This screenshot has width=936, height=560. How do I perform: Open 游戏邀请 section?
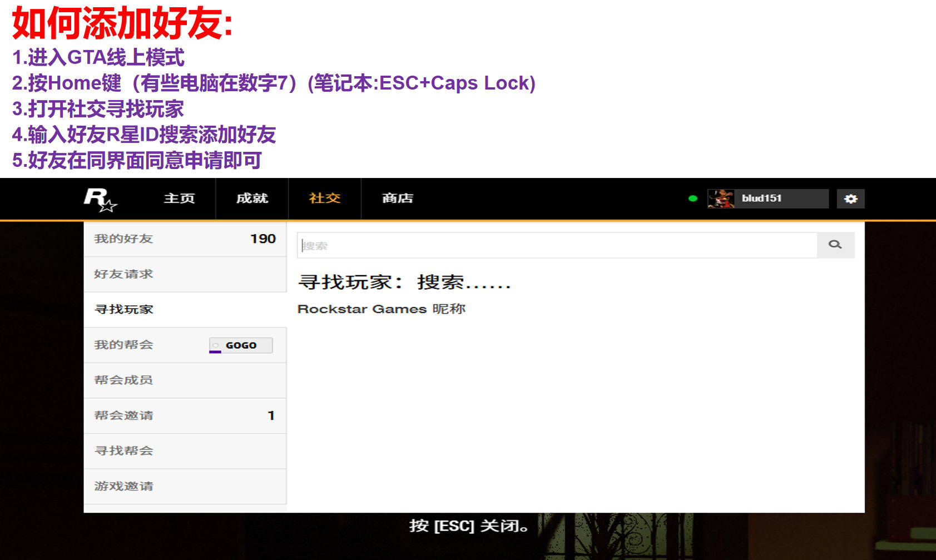[185, 486]
